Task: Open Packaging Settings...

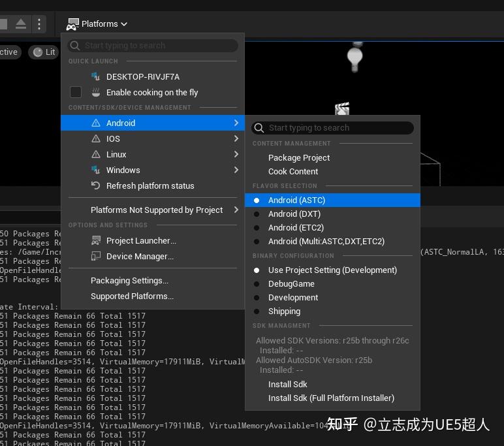Action: (x=153, y=280)
